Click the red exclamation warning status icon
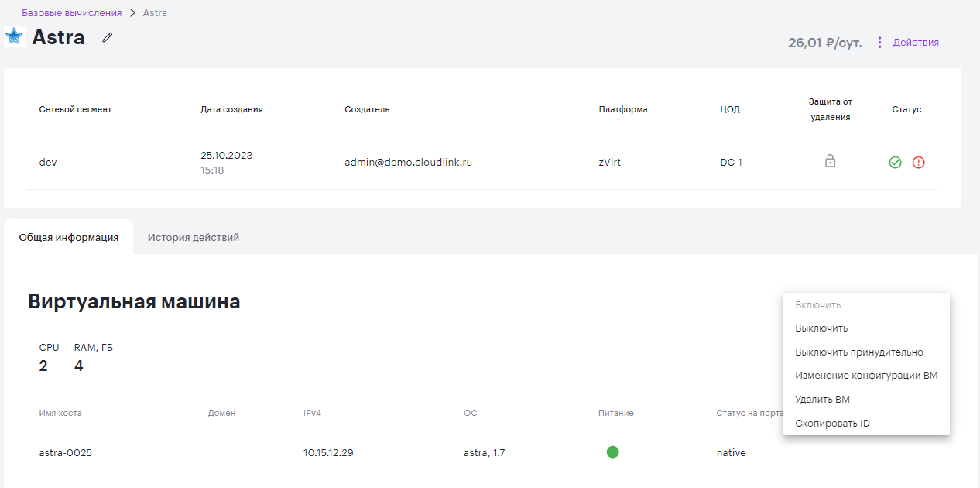The width and height of the screenshot is (980, 488). pyautogui.click(x=919, y=163)
